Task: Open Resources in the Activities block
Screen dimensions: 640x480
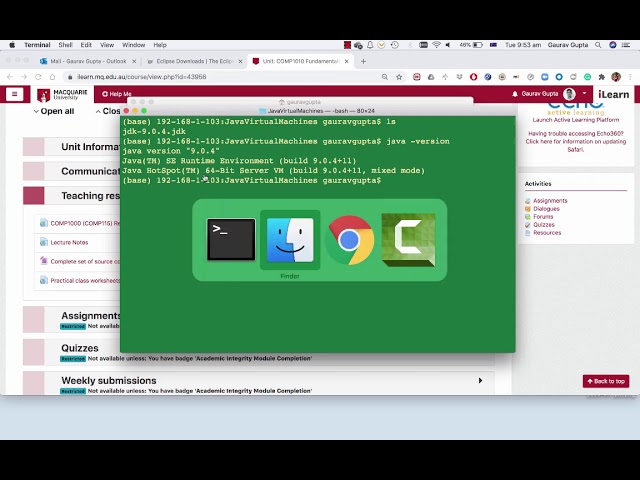Action: [547, 233]
